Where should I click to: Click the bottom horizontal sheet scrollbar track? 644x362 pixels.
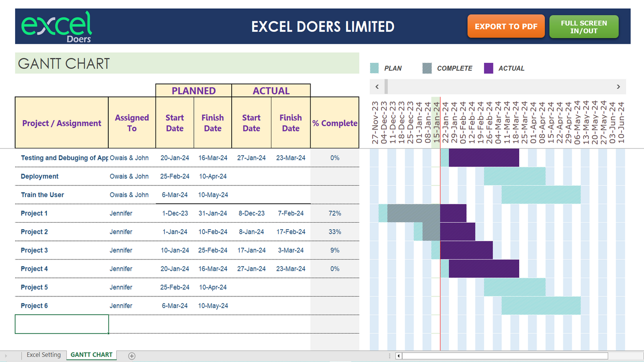(505, 356)
